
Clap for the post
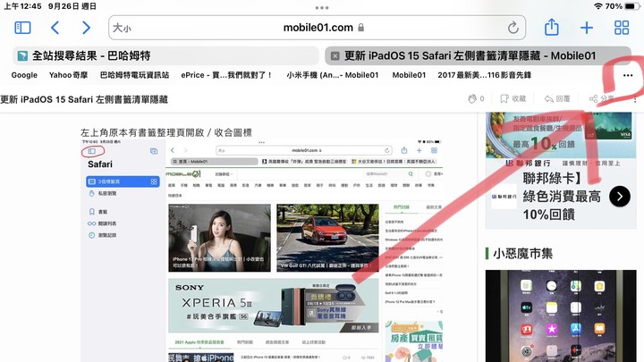tap(476, 98)
